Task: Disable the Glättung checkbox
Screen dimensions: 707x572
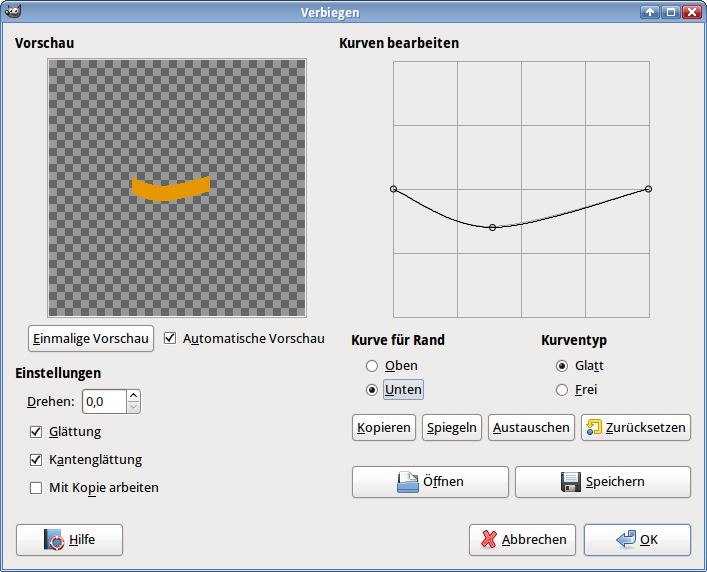Action: (x=36, y=432)
